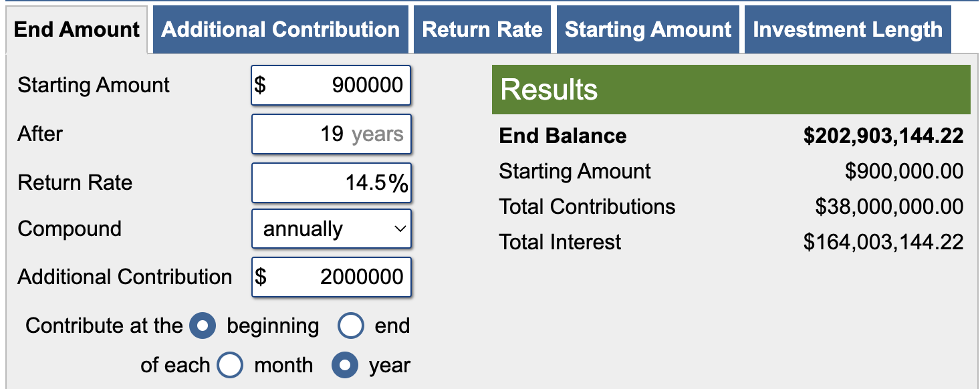Open the Return Rate tab
The image size is (980, 389).
[482, 29]
